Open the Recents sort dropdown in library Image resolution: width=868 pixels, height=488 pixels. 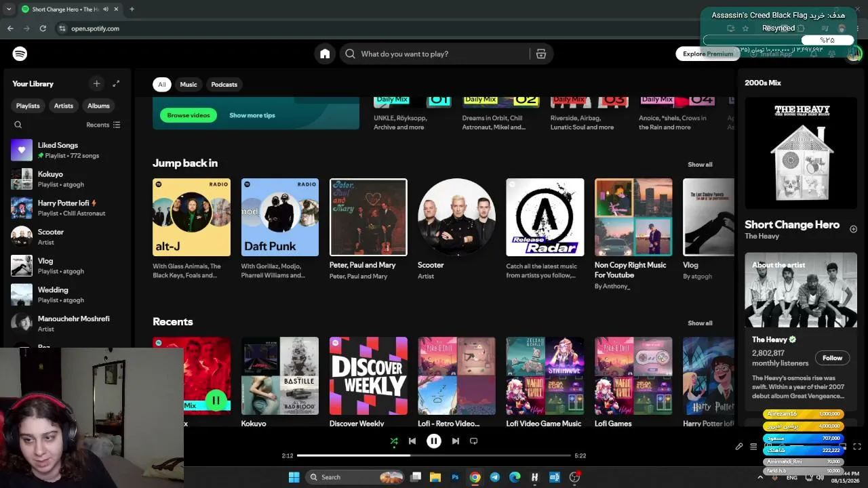[103, 125]
